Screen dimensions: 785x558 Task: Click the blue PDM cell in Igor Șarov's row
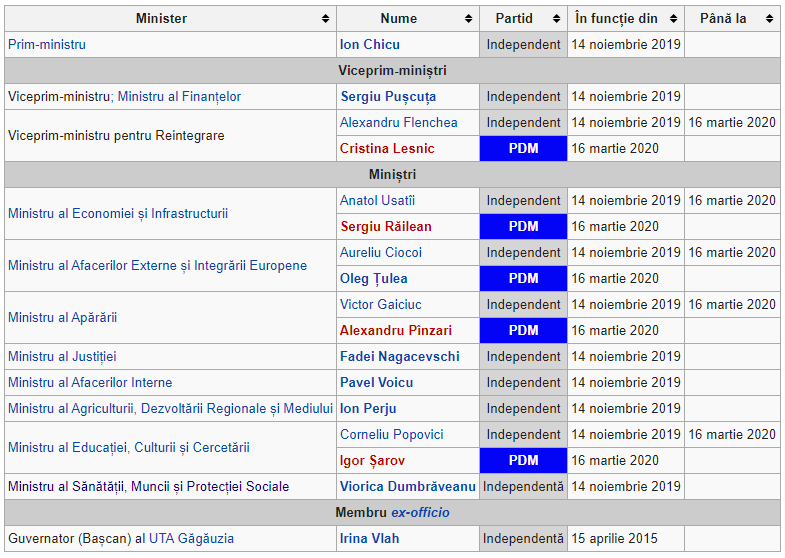click(x=523, y=461)
